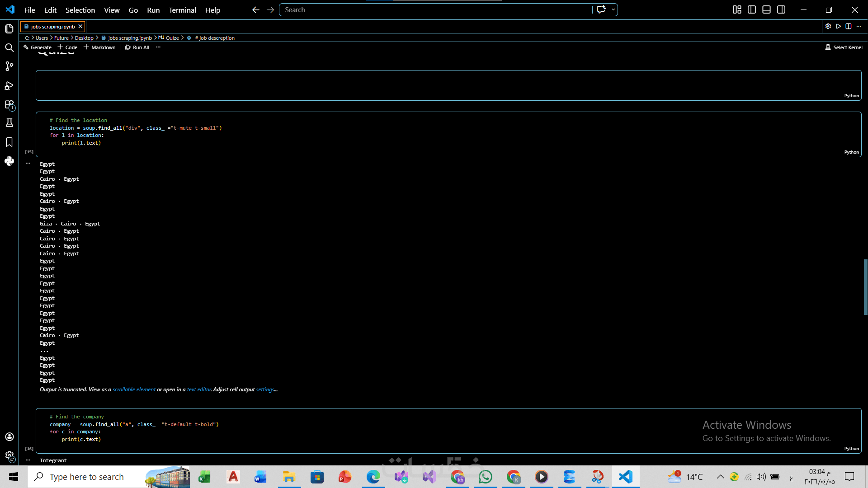This screenshot has width=868, height=488.
Task: Open the scrollable element link
Action: pos(134,389)
